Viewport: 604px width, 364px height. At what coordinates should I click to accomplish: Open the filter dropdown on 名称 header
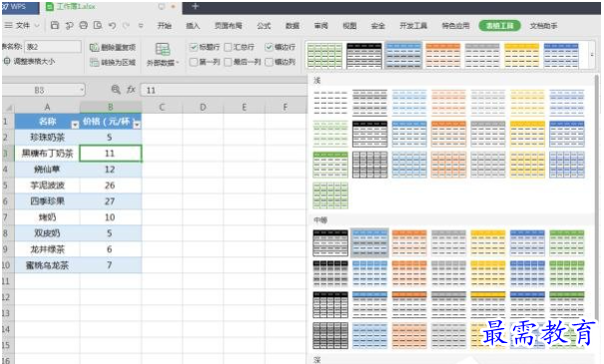75,125
